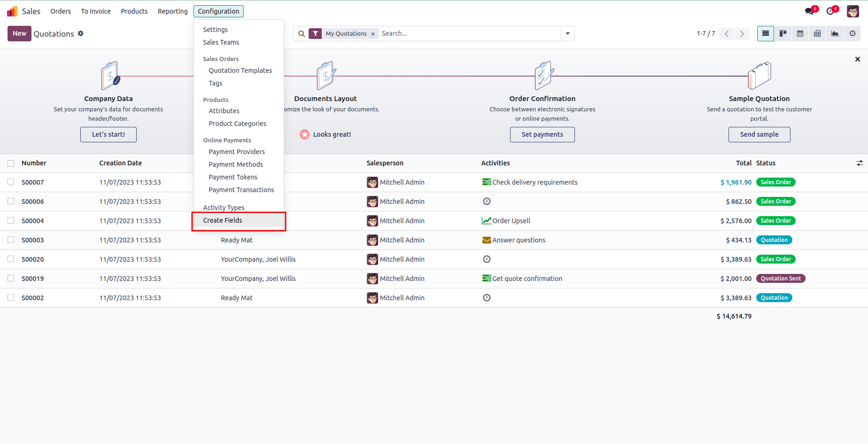Open the optional columns adjuster icon
This screenshot has width=868, height=444.
pos(860,163)
